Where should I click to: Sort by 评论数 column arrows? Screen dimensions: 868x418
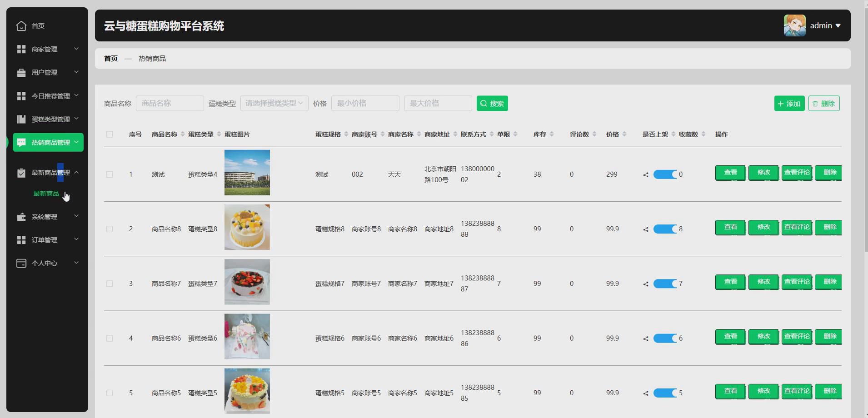[x=594, y=134]
